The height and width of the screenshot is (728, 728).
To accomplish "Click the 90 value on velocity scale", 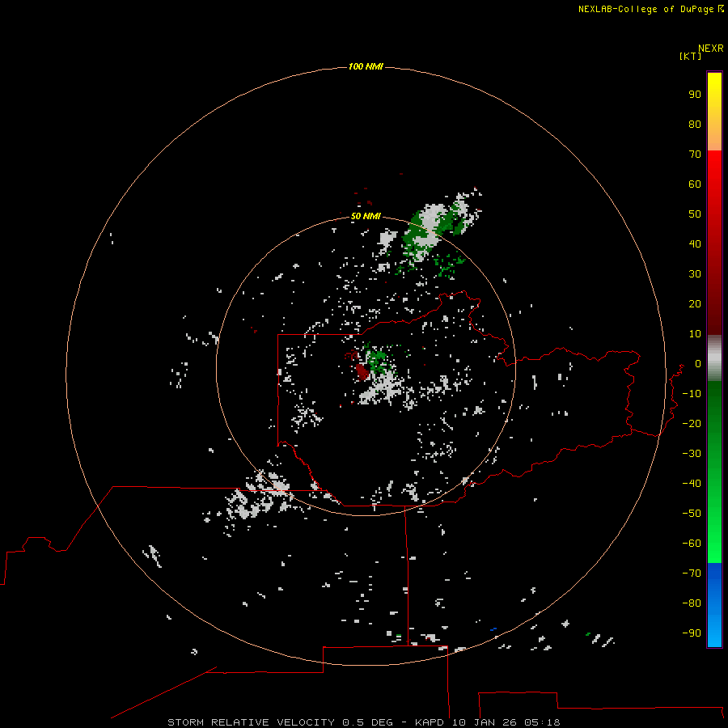I will [x=695, y=95].
